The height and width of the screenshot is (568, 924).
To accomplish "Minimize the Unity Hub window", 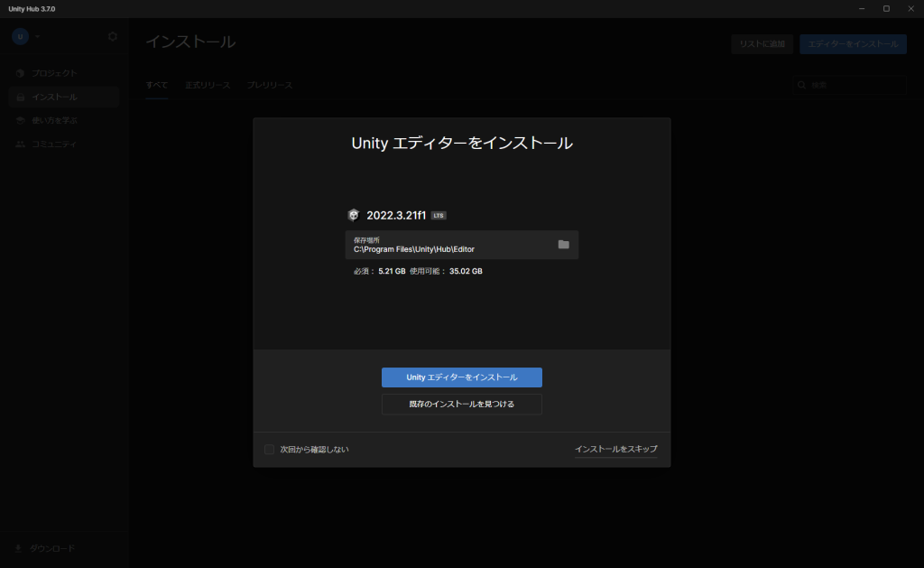I will [x=862, y=9].
